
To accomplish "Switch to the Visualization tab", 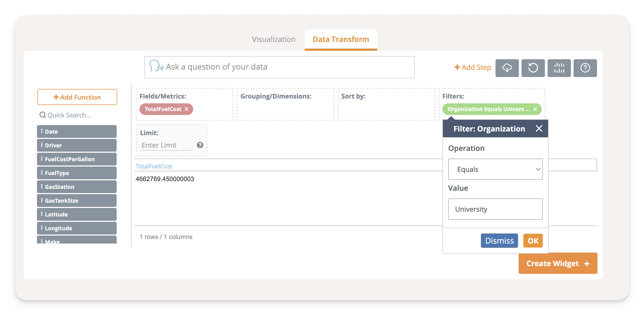I will [x=273, y=39].
